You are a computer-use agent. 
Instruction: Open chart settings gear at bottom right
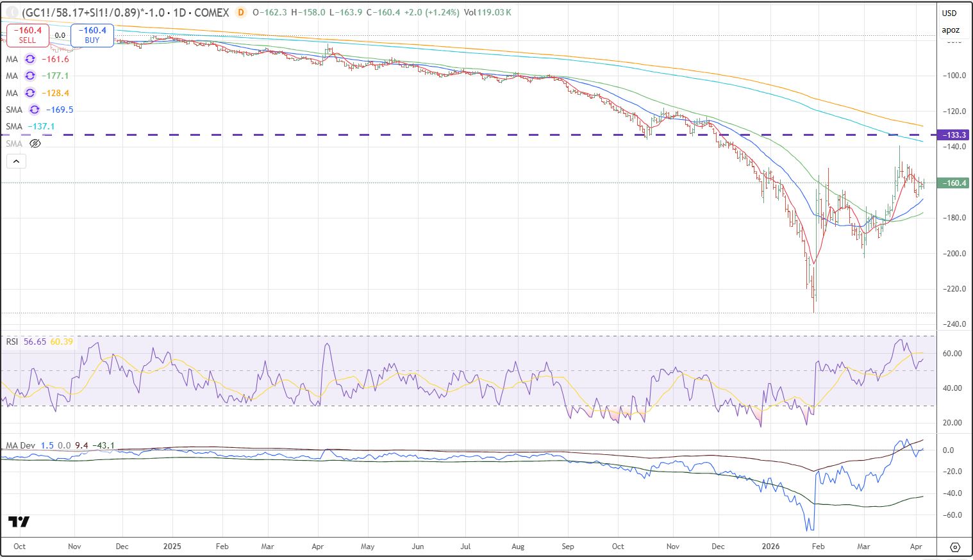[955, 547]
